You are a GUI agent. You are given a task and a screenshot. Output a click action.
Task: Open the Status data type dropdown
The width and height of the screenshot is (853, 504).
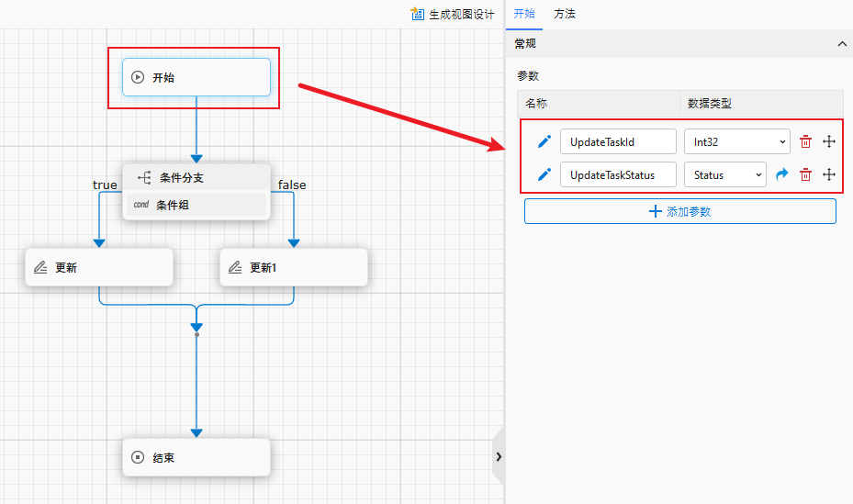tap(724, 174)
